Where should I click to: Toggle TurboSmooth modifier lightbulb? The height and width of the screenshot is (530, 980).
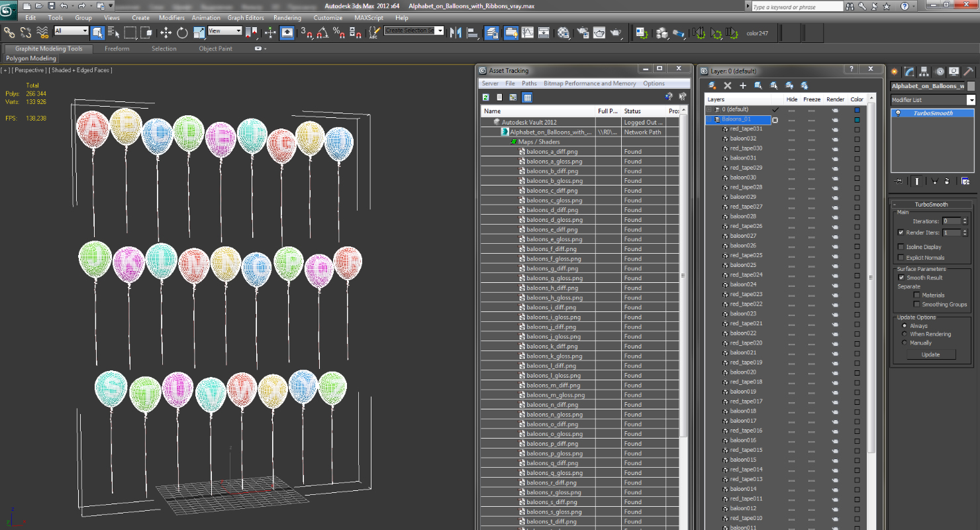pos(898,113)
